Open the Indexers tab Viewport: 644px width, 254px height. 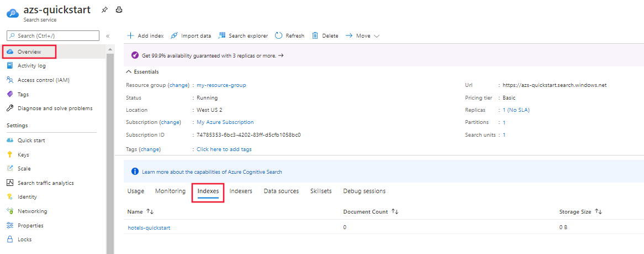tap(241, 191)
